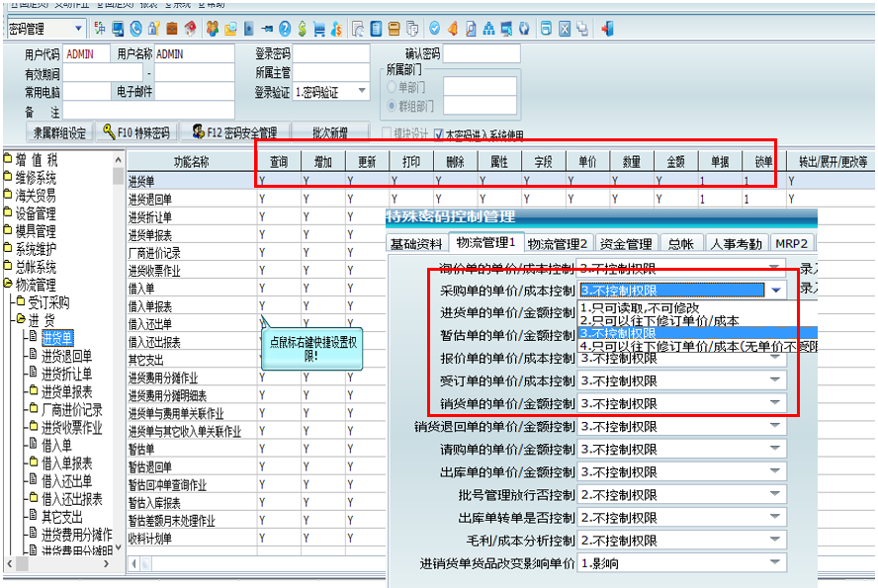The width and height of the screenshot is (878, 588).
Task: Switch to the 总帐 tab
Action: [x=681, y=244]
